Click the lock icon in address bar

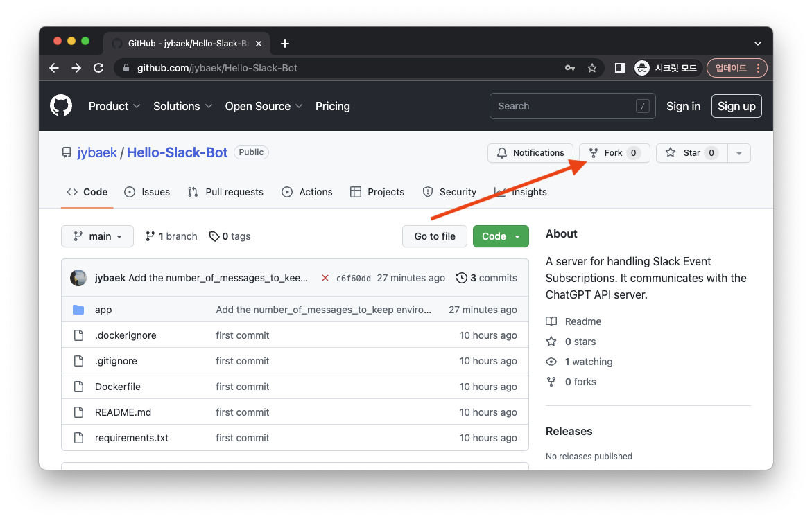[x=126, y=68]
